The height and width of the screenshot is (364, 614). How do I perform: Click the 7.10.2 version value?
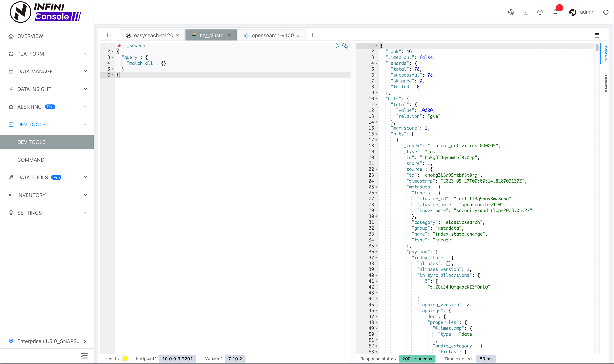pyautogui.click(x=235, y=359)
